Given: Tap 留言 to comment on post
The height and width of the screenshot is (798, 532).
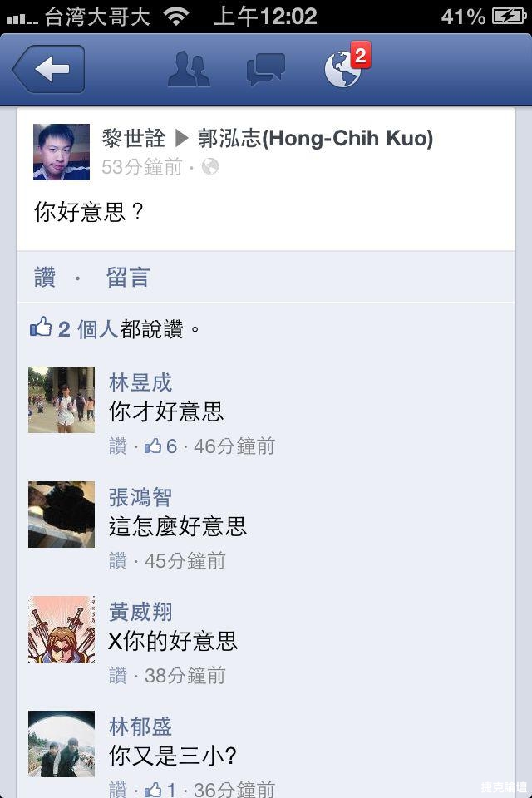Looking at the screenshot, I should (128, 278).
